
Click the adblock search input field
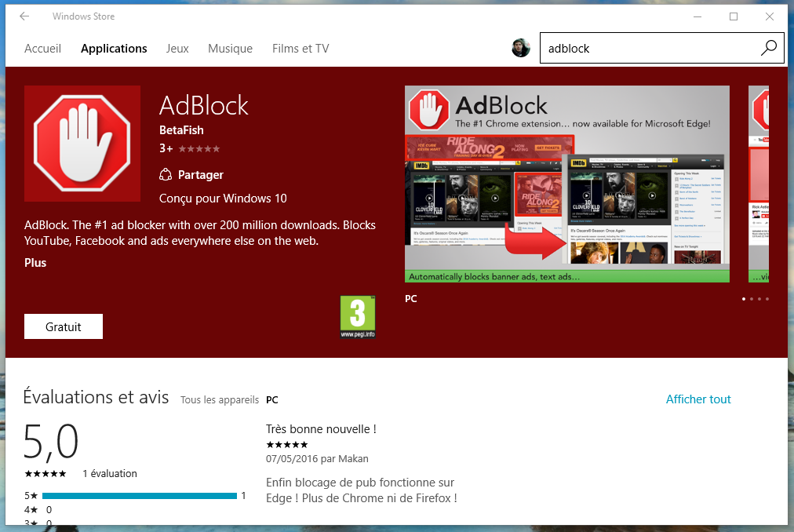[x=650, y=49]
